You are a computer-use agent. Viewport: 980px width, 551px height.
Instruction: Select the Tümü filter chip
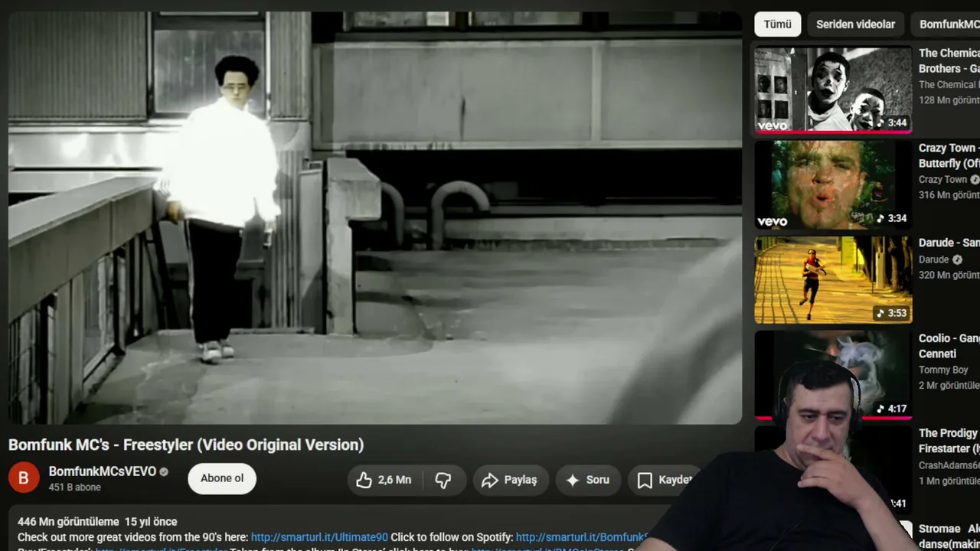point(778,24)
